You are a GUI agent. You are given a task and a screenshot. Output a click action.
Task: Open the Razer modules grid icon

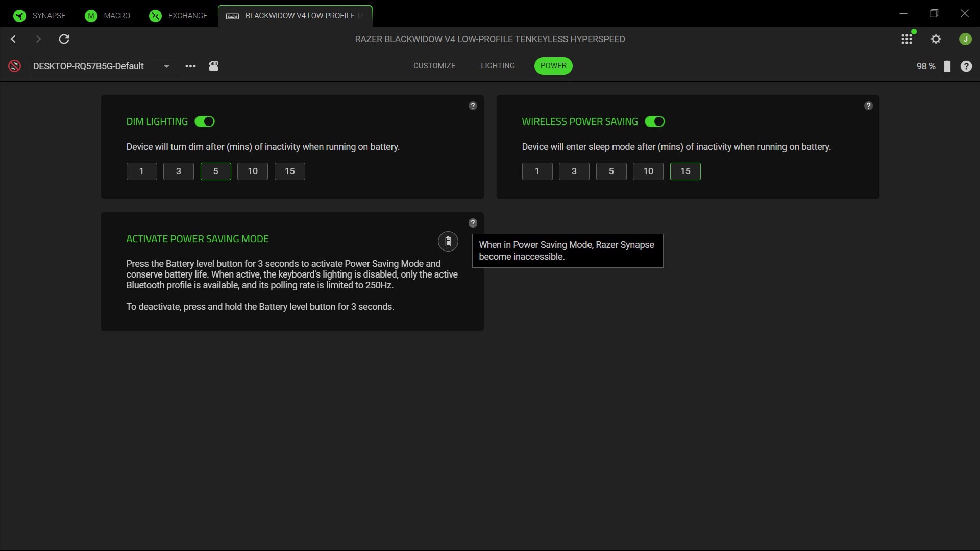pyautogui.click(x=906, y=39)
